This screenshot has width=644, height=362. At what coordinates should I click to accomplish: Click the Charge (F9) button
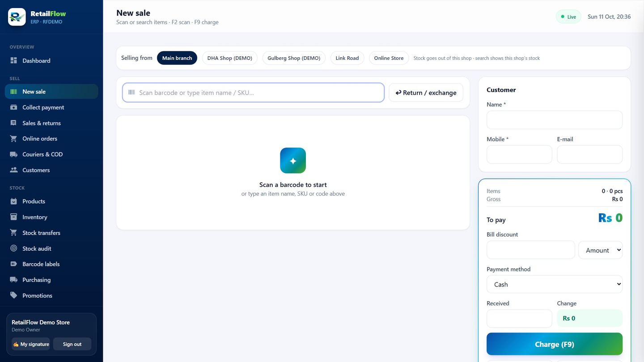point(555,344)
